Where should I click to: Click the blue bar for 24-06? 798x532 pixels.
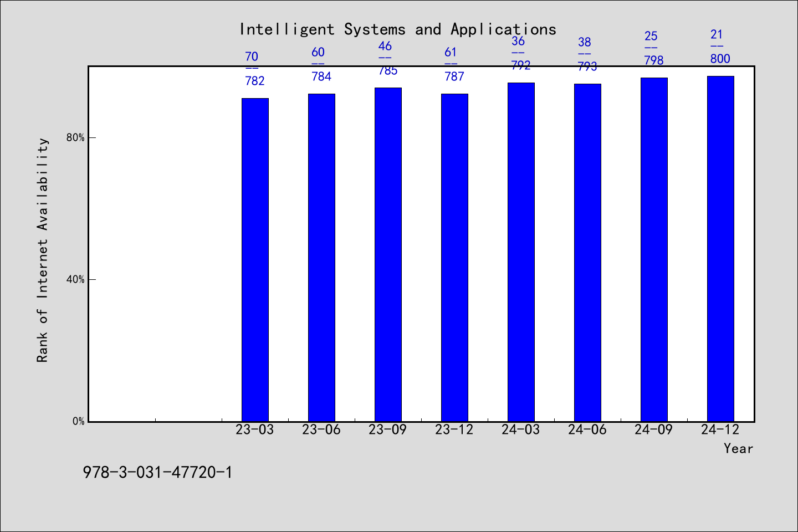(x=587, y=253)
